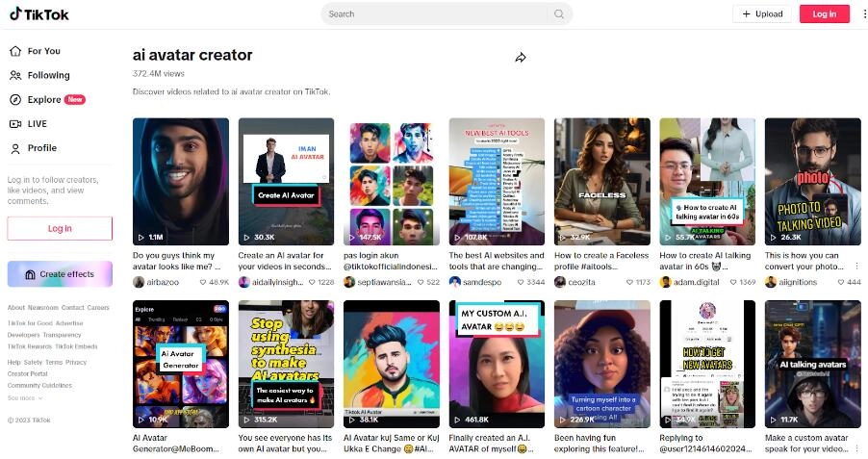Click the Create effects button
This screenshot has width=868, height=459.
pyautogui.click(x=60, y=274)
